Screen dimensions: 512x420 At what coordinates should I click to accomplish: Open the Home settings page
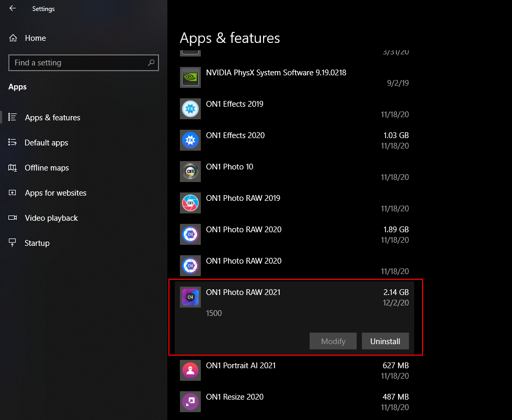35,38
